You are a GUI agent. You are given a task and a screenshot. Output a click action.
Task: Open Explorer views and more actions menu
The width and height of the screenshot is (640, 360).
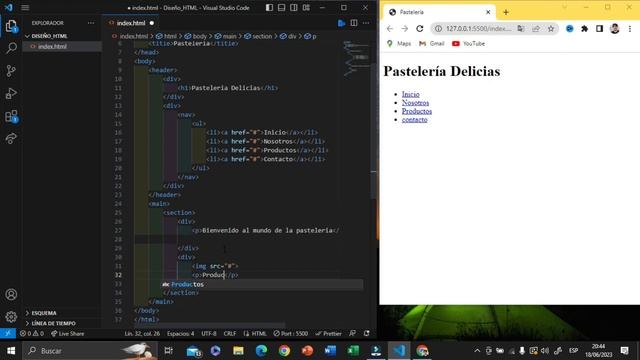click(x=91, y=23)
